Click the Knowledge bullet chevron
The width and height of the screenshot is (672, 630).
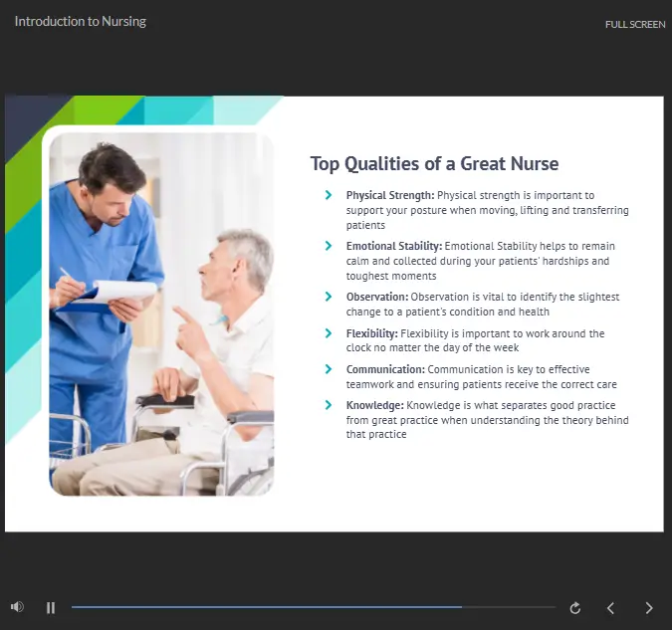click(329, 404)
